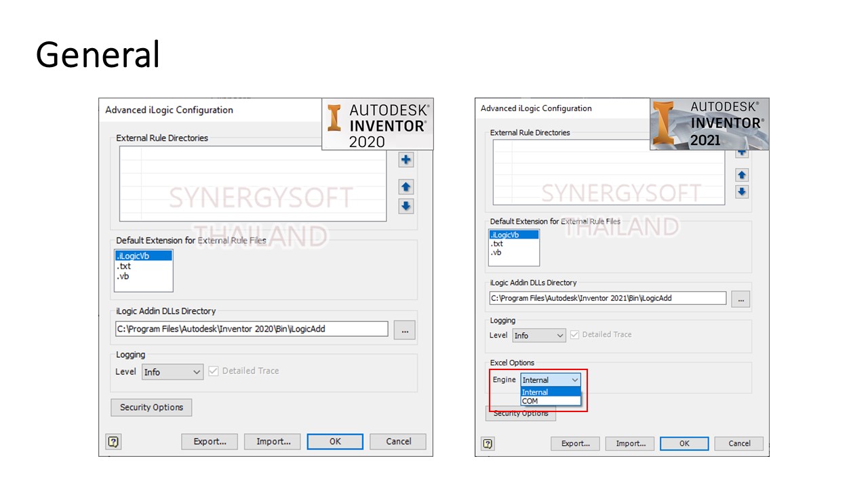Open the Logging Level dropdown in the 2020 dialog
Viewport: 868px width, 488px height.
pos(172,372)
